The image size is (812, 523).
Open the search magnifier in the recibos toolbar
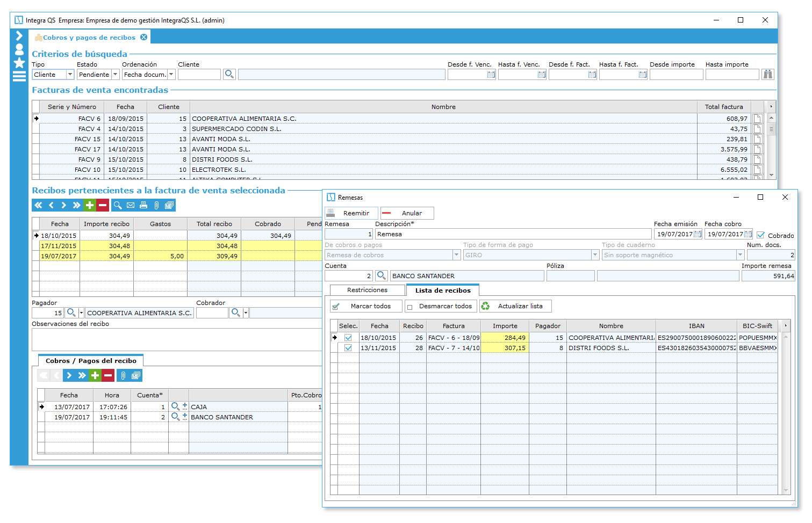(117, 205)
